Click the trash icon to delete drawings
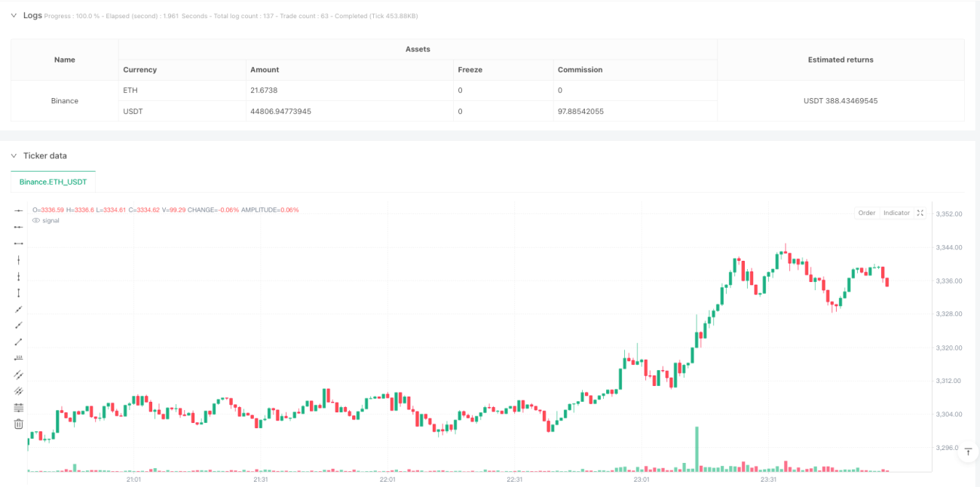 pos(19,424)
